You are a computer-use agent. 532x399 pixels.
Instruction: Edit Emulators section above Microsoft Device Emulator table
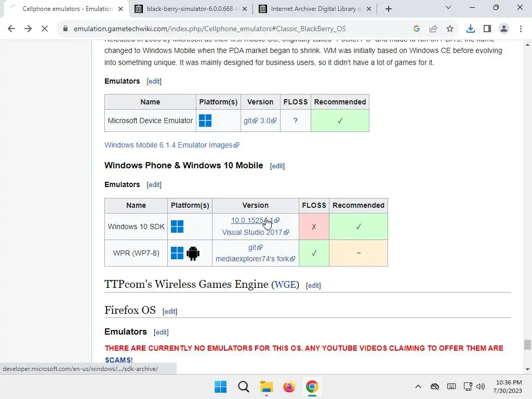pos(154,82)
